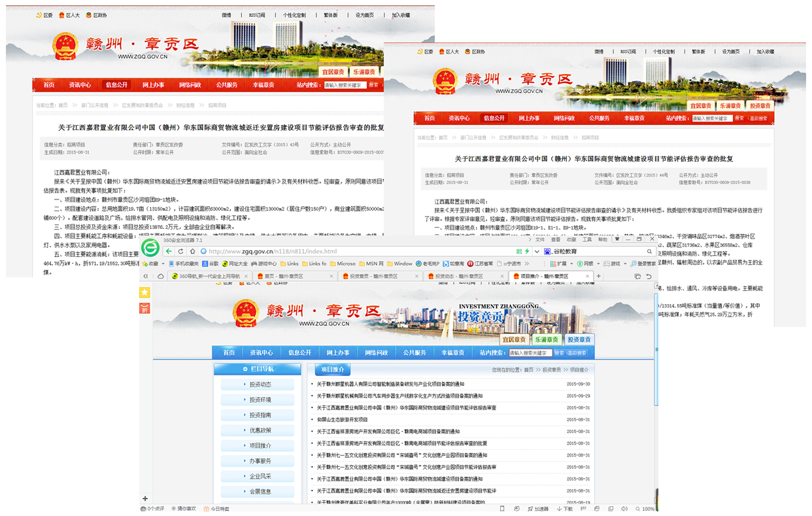Click 猜你喜欢 in the status bar
The height and width of the screenshot is (516, 812).
[x=183, y=509]
